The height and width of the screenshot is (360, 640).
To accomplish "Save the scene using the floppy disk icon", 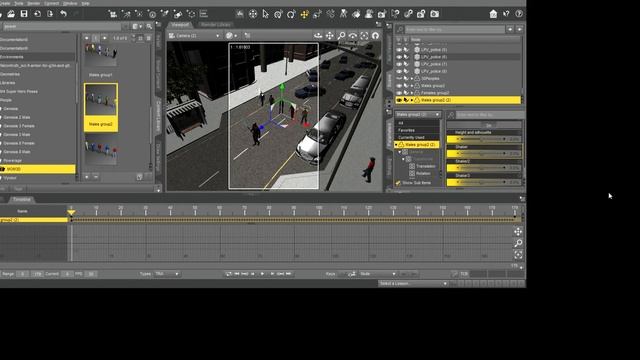I will (24, 14).
